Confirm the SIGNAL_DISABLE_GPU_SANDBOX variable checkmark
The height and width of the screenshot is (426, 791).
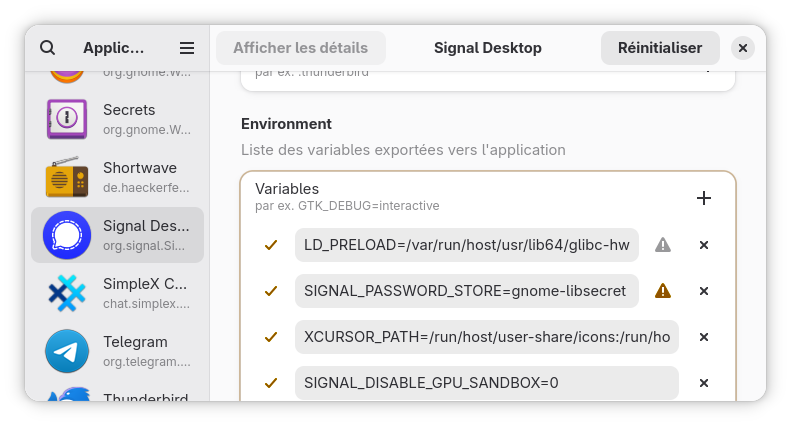point(271,383)
